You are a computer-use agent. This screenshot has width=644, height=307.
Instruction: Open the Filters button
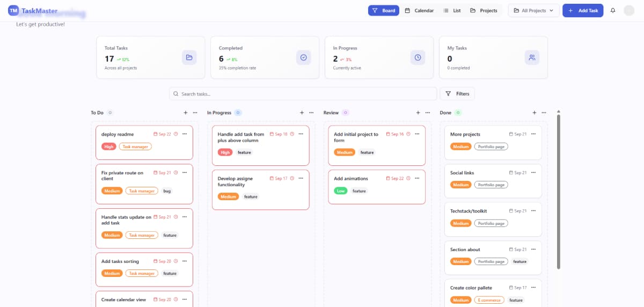coord(457,93)
